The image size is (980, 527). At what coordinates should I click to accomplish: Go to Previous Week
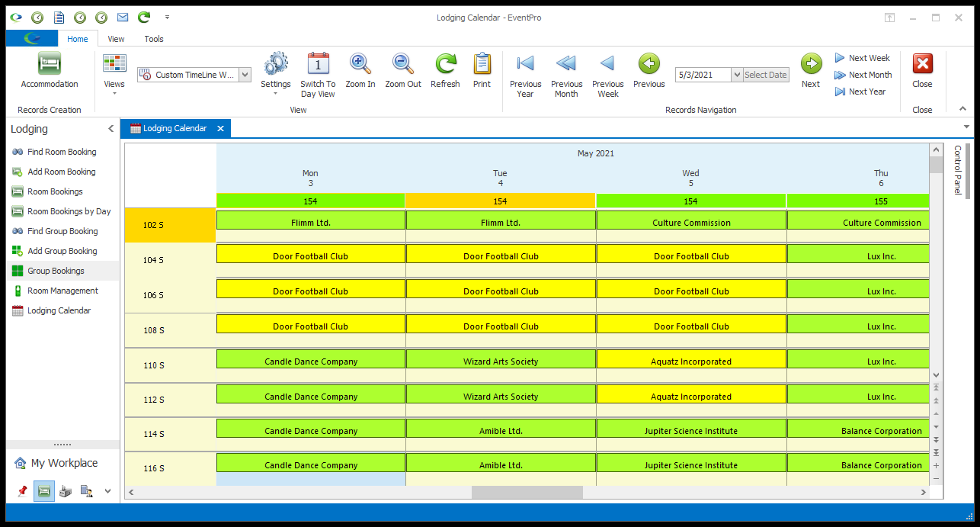(x=607, y=76)
